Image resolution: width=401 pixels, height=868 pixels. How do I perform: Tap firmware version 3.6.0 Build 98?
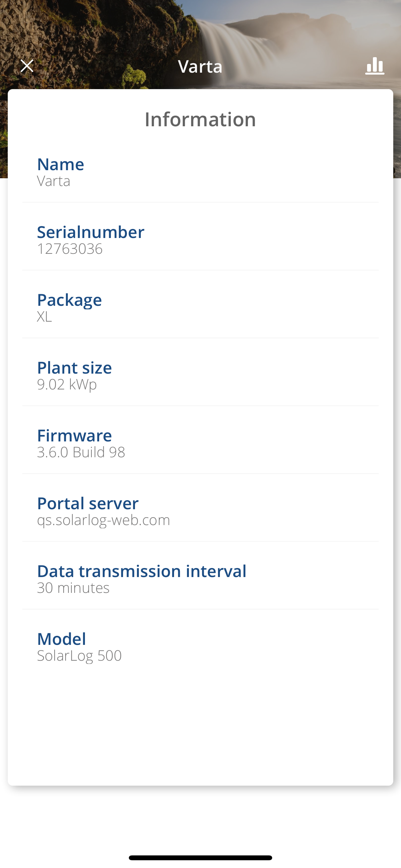click(x=81, y=452)
